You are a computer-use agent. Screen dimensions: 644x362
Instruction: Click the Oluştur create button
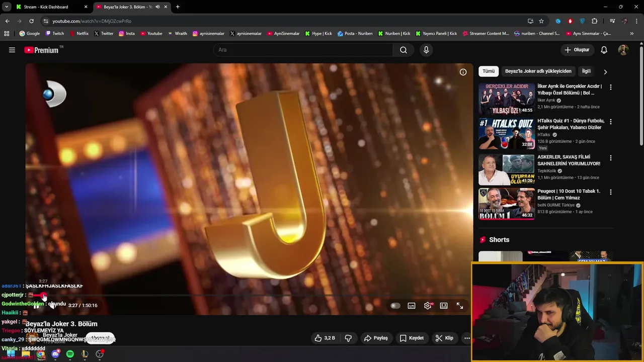tap(577, 50)
